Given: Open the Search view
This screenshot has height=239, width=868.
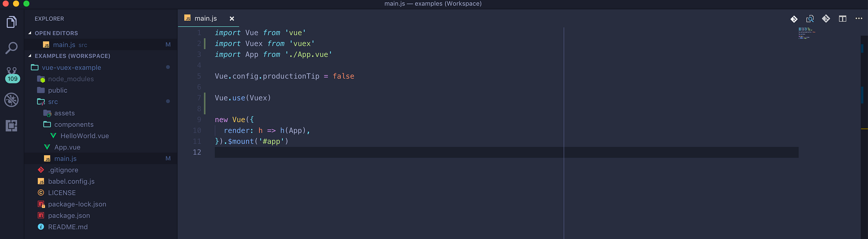Looking at the screenshot, I should point(12,48).
